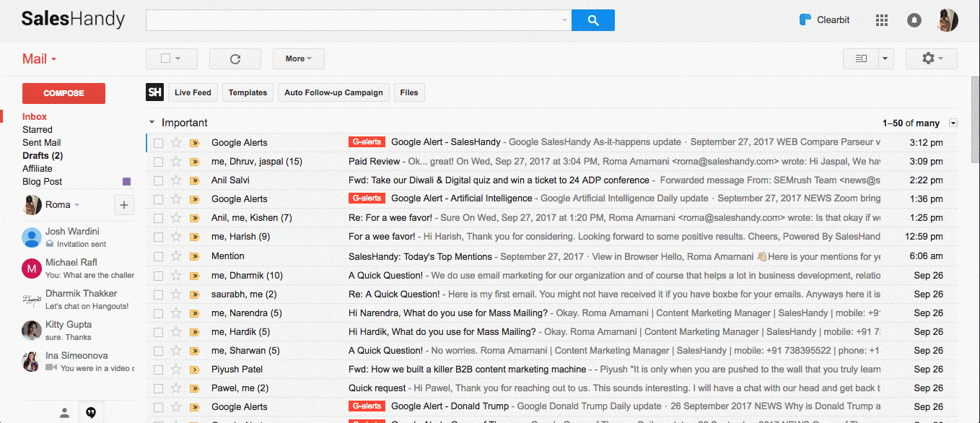
Task: Check the Piyush Patel email checkbox
Action: click(x=158, y=370)
